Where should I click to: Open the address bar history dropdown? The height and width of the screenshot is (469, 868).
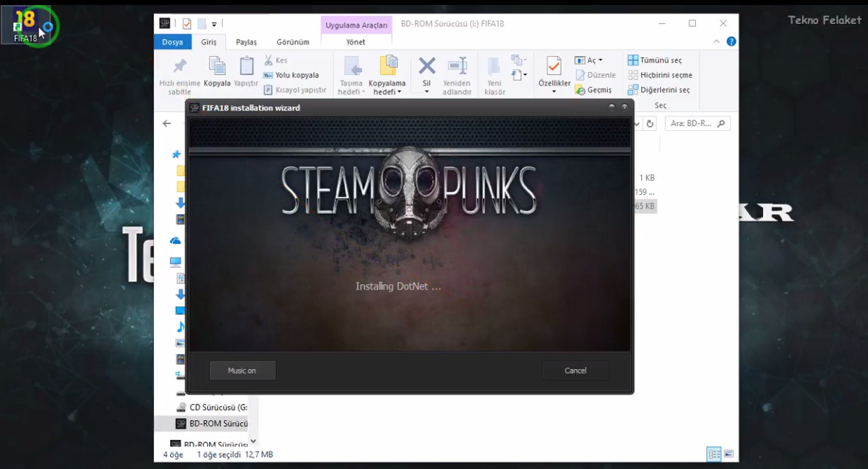pos(637,123)
